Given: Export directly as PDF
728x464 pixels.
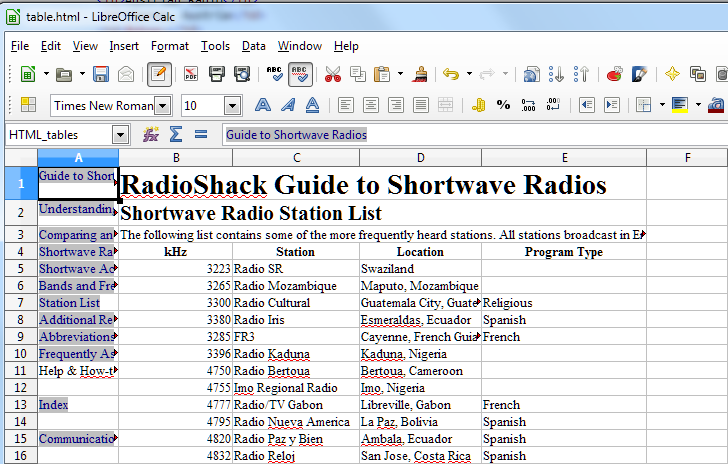Looking at the screenshot, I should pos(191,74).
